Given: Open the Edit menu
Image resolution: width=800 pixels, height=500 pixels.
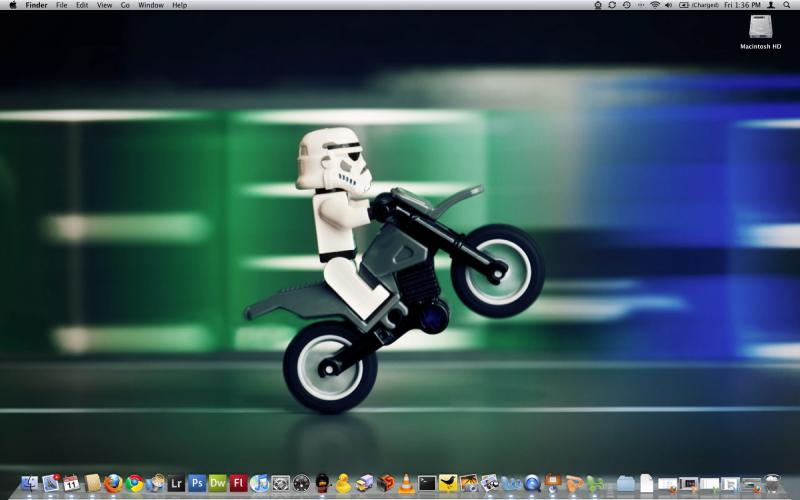Looking at the screenshot, I should tap(82, 5).
